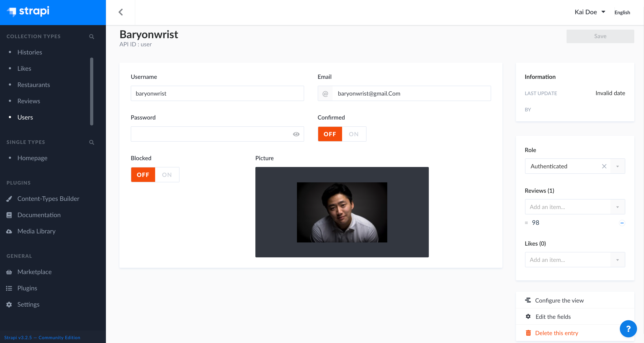
Task: Switch Confirmed toggle to ON
Action: pos(354,134)
